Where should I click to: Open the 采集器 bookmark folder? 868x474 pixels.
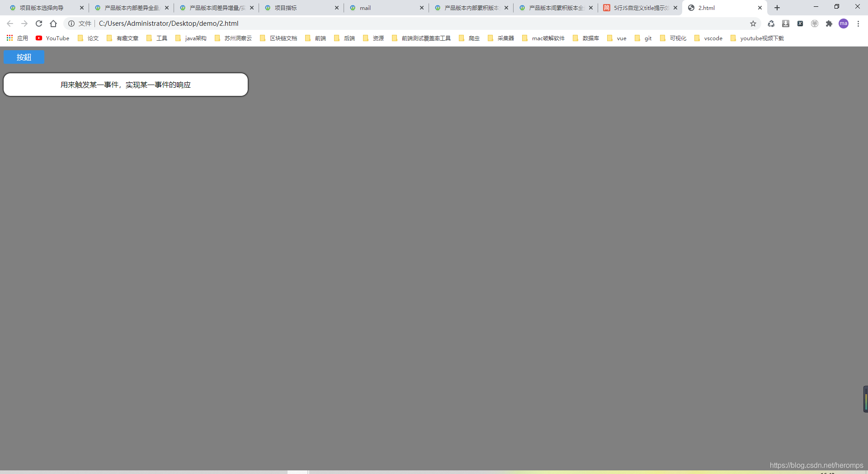point(501,38)
